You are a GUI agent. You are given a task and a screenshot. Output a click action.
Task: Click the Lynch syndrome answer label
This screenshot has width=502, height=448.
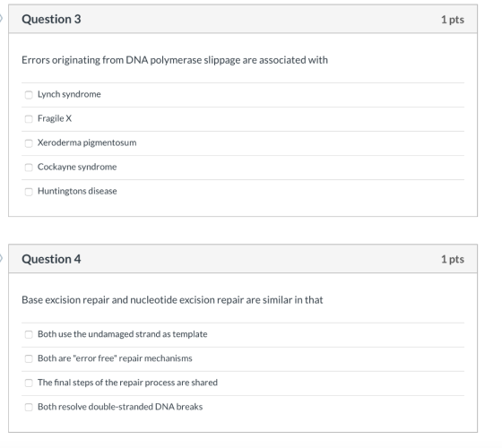tap(69, 94)
